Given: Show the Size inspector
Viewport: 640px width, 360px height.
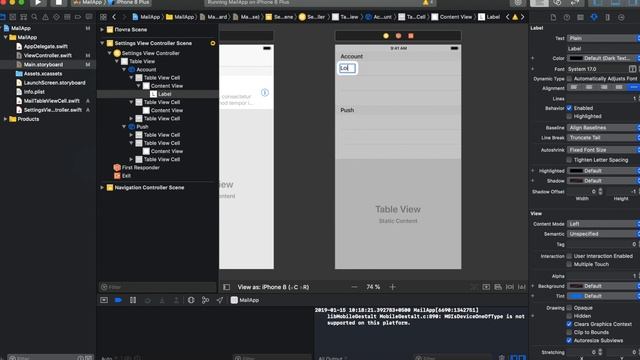Looking at the screenshot, I should (x=607, y=17).
